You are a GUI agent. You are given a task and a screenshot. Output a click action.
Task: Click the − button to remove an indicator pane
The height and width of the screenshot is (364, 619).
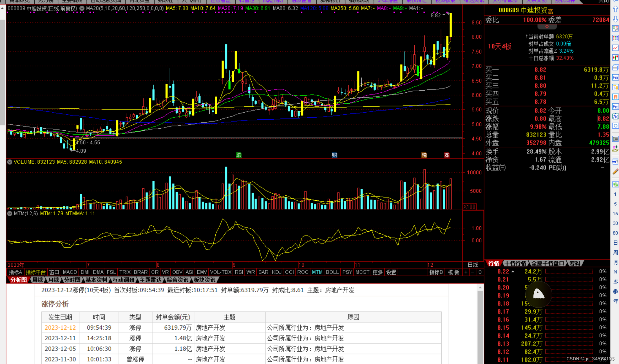coord(473,272)
